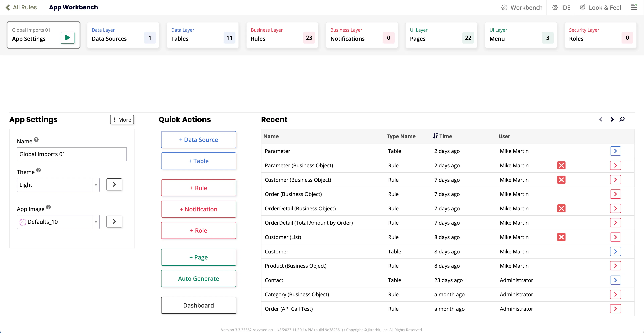
Task: Click the Auto Generate button
Action: point(199,279)
